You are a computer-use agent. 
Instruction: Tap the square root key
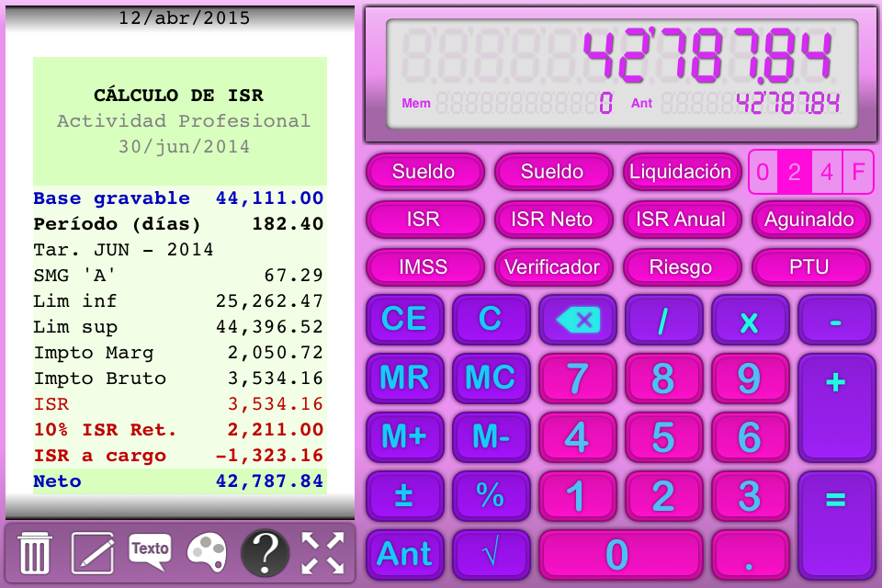pos(491,554)
